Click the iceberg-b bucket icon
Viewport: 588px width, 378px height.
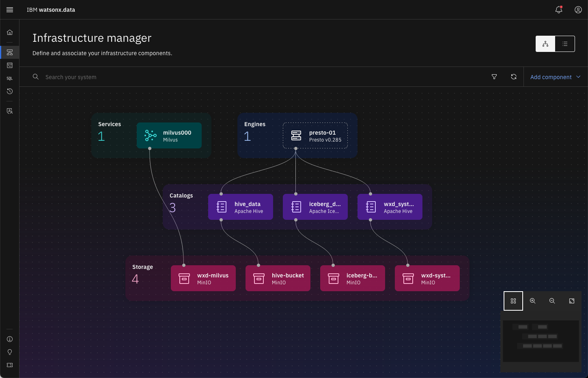click(334, 278)
